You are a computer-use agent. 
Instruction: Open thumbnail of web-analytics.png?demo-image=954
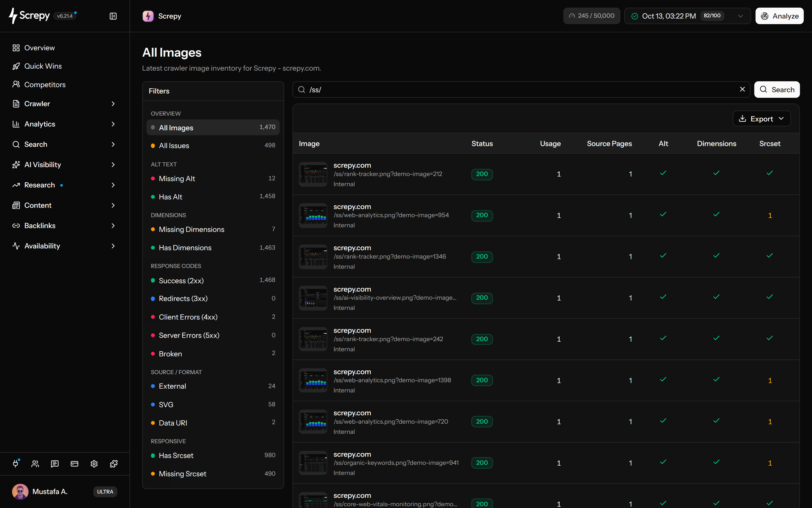pyautogui.click(x=313, y=215)
